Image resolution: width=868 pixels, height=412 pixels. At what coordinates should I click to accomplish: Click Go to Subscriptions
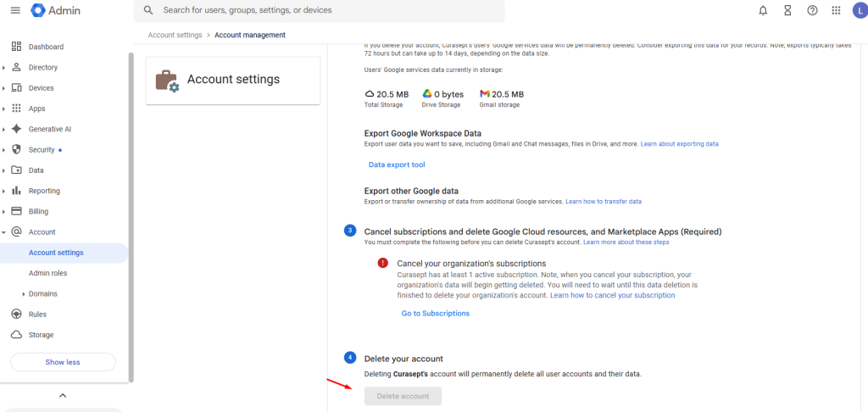[x=436, y=314]
